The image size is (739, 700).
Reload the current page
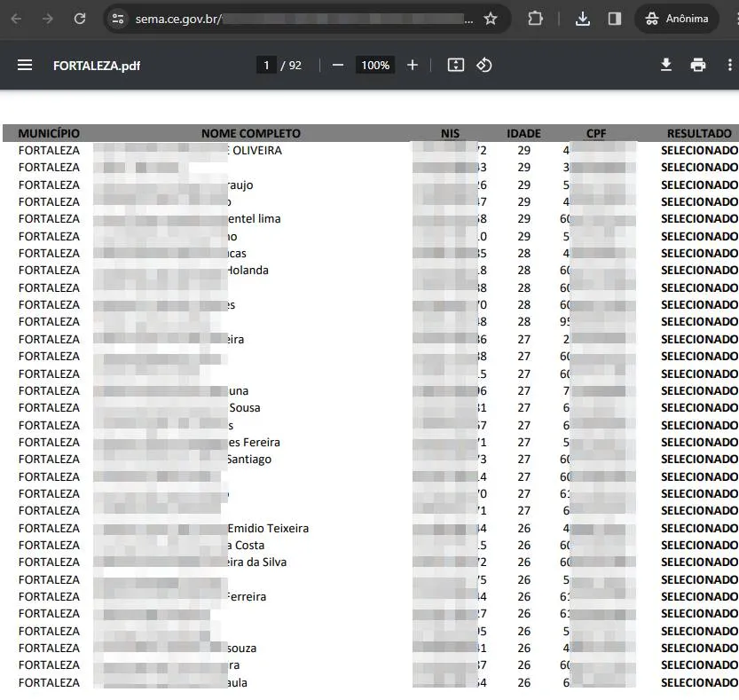pyautogui.click(x=80, y=19)
